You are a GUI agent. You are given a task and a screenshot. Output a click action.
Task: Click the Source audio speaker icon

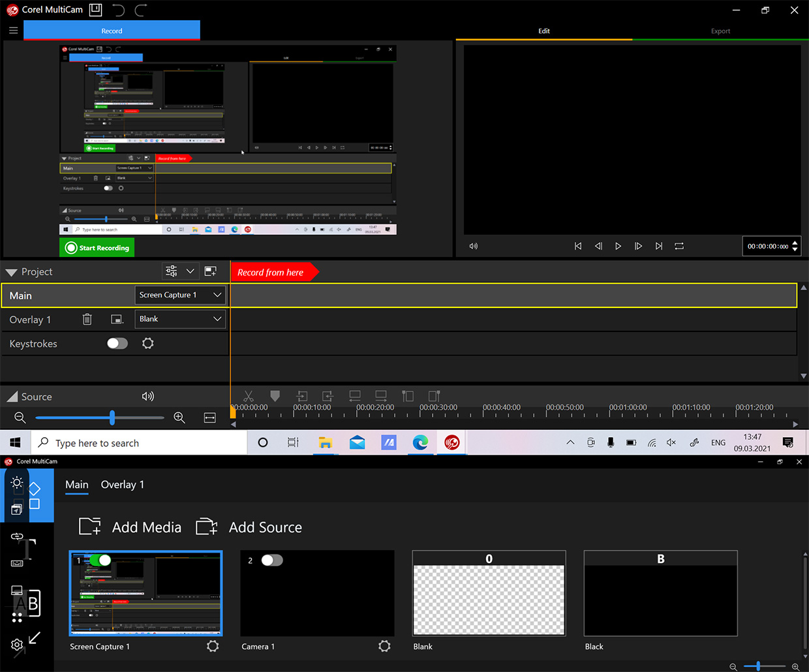(148, 396)
